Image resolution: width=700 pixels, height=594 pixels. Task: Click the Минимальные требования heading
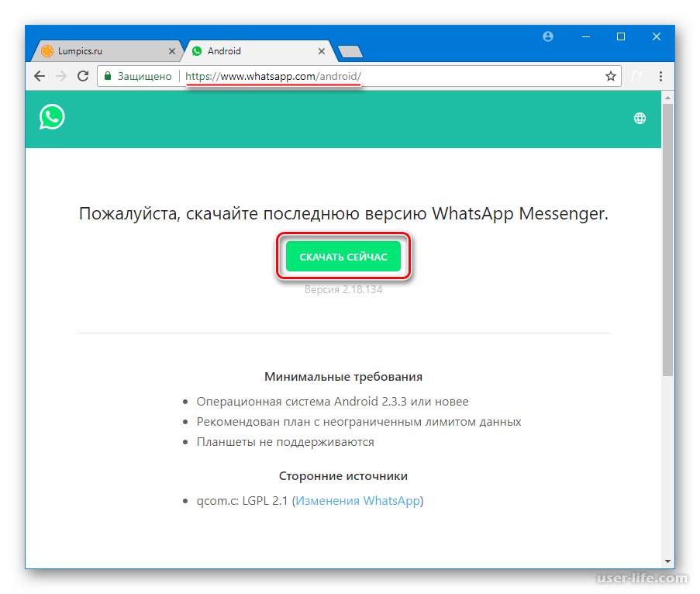343,377
